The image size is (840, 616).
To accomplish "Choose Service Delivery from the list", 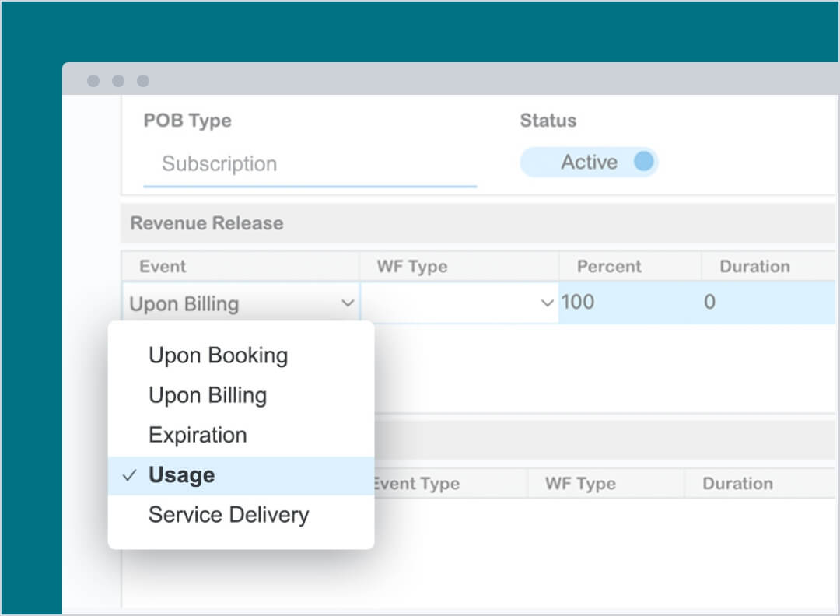I will pos(240,515).
